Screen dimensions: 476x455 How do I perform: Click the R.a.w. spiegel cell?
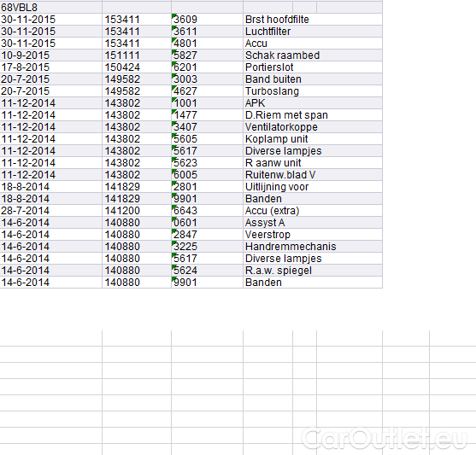[x=313, y=271]
